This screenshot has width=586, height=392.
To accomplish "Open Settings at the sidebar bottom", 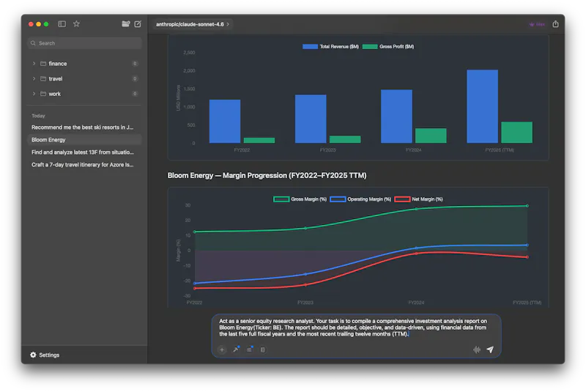I will click(x=45, y=355).
